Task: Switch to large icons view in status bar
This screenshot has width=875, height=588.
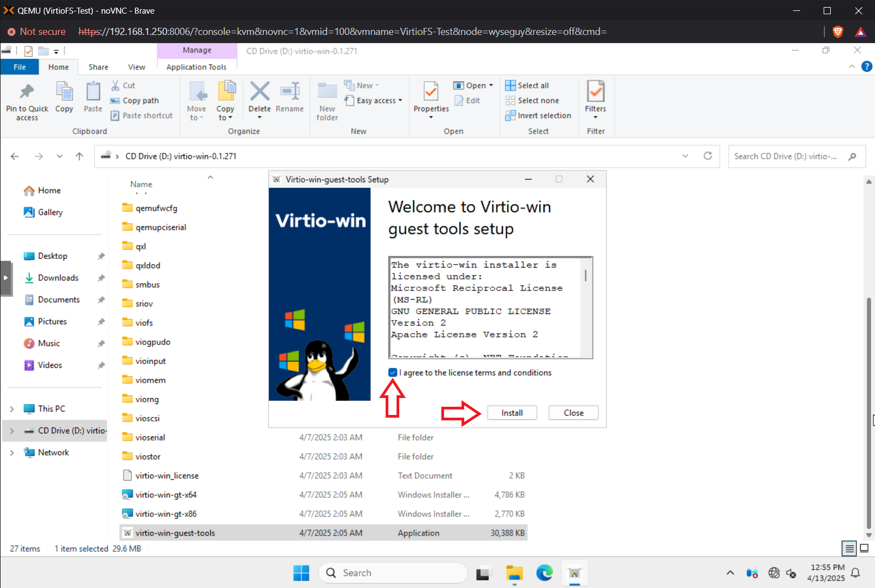Action: [865, 548]
